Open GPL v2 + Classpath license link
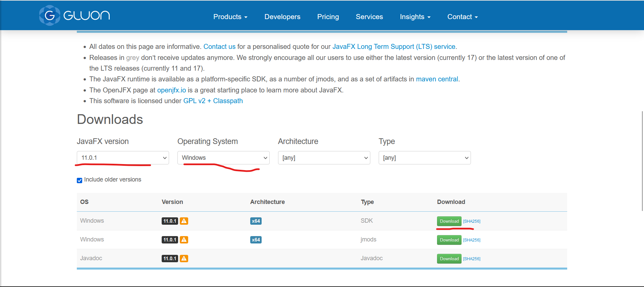 213,101
